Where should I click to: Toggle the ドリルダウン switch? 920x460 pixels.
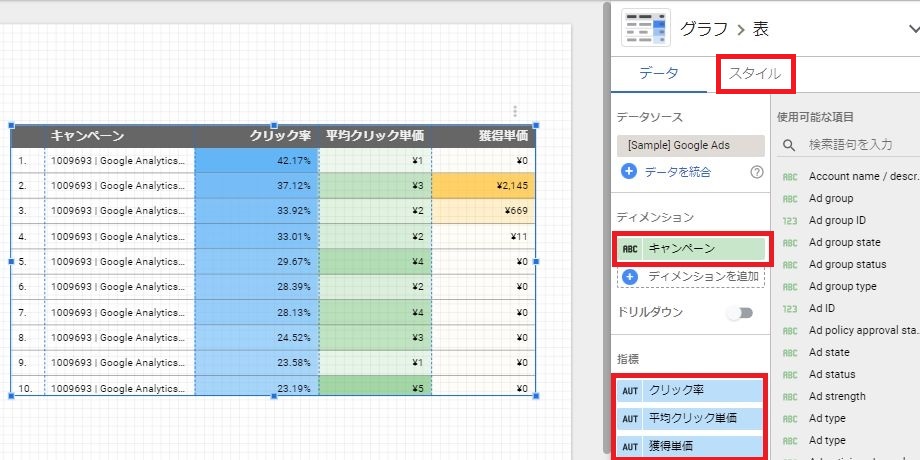(x=739, y=313)
